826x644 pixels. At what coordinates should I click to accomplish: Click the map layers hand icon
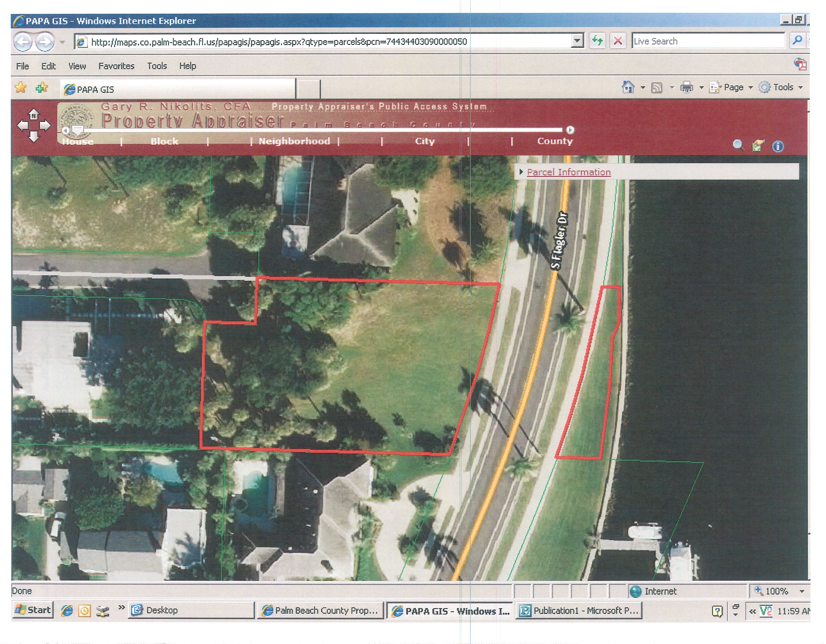point(758,145)
